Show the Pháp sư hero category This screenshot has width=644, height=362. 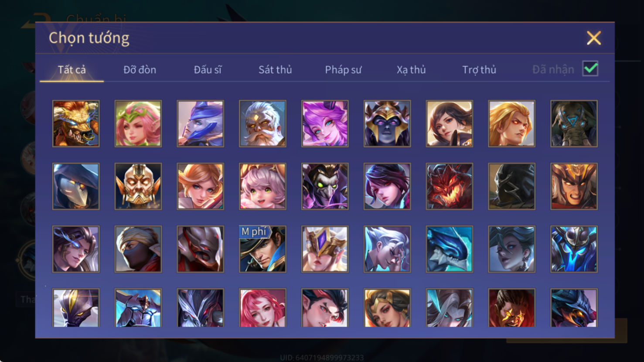tap(343, 70)
